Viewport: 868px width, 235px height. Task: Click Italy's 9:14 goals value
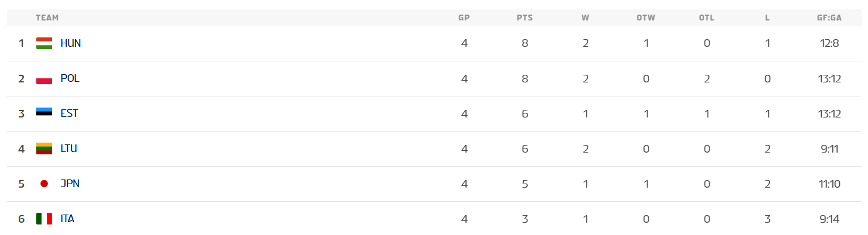pos(829,219)
